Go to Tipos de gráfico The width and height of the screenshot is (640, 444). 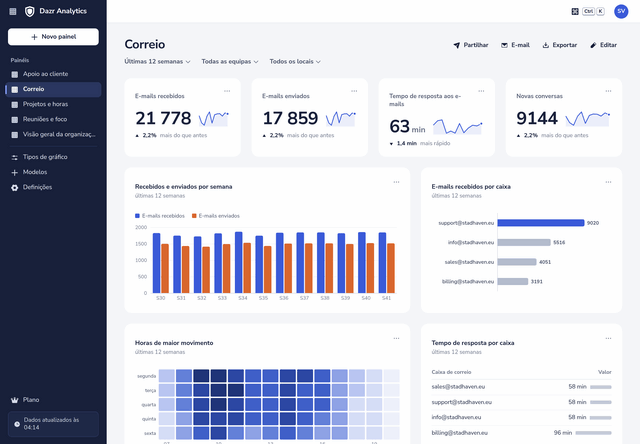tap(53, 157)
